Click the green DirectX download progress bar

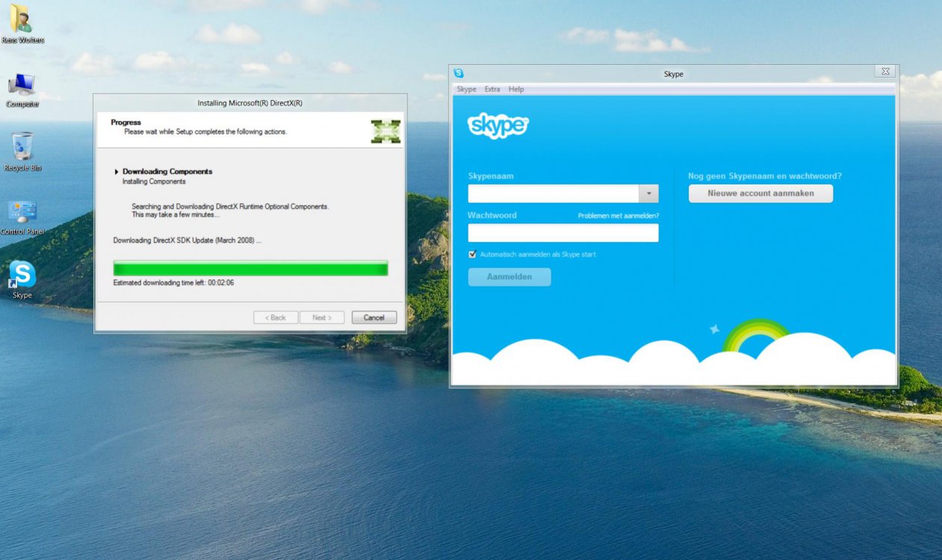pos(250,269)
